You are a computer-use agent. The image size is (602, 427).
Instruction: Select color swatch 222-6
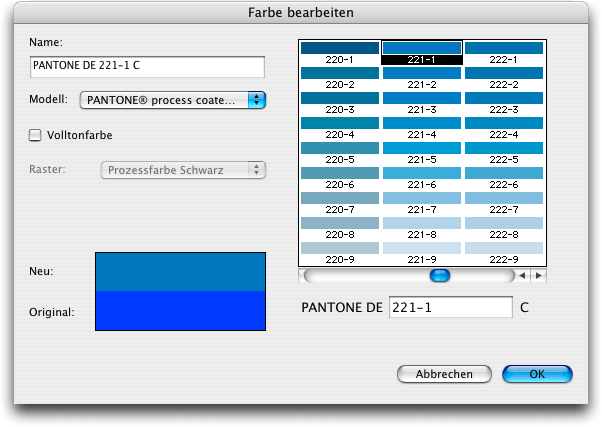coord(504,173)
